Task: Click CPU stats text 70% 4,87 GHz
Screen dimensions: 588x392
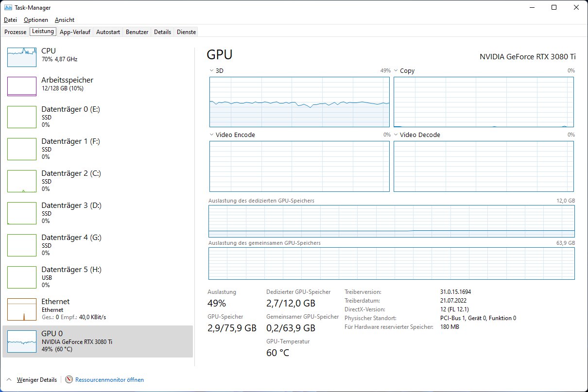Action: tap(59, 59)
